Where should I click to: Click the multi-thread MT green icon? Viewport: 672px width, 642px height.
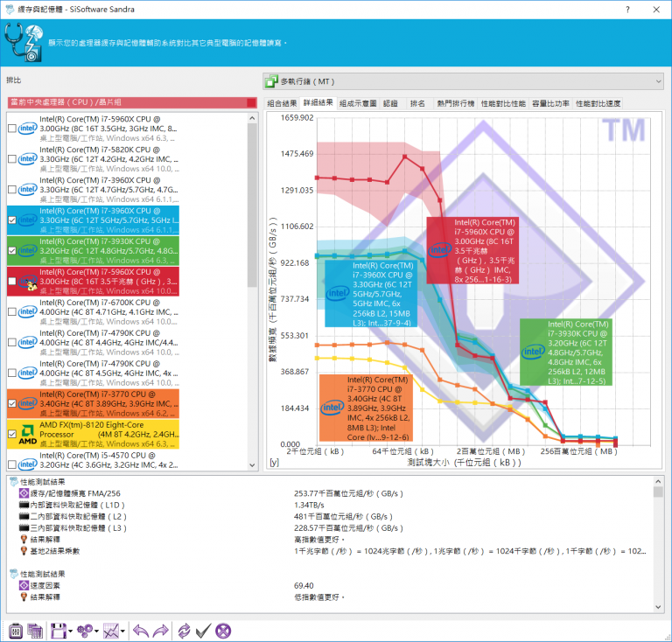(271, 81)
